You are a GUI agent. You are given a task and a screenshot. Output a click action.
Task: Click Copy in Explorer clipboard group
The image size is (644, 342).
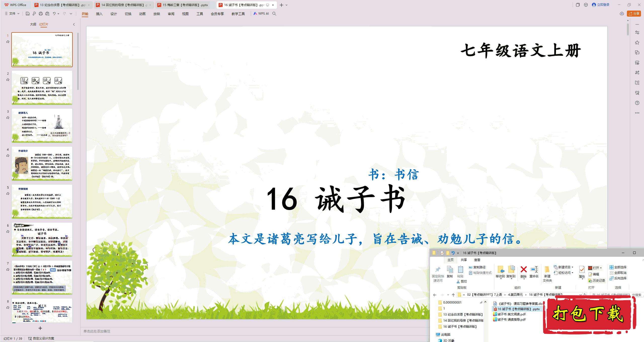pyautogui.click(x=450, y=272)
